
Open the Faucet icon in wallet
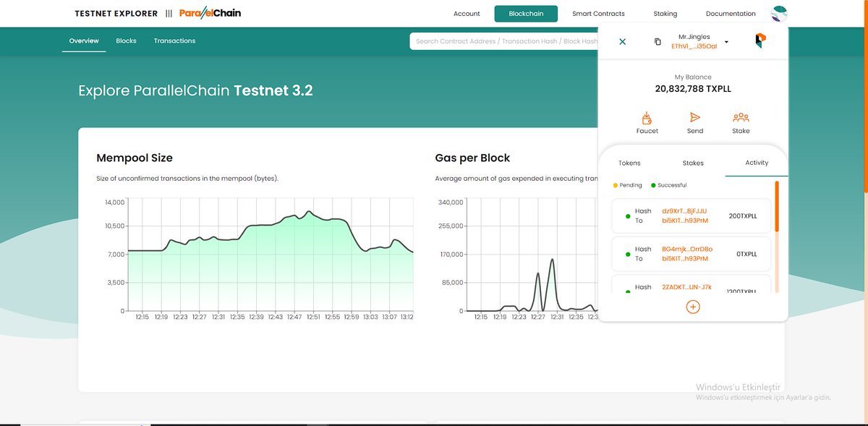coord(647,118)
